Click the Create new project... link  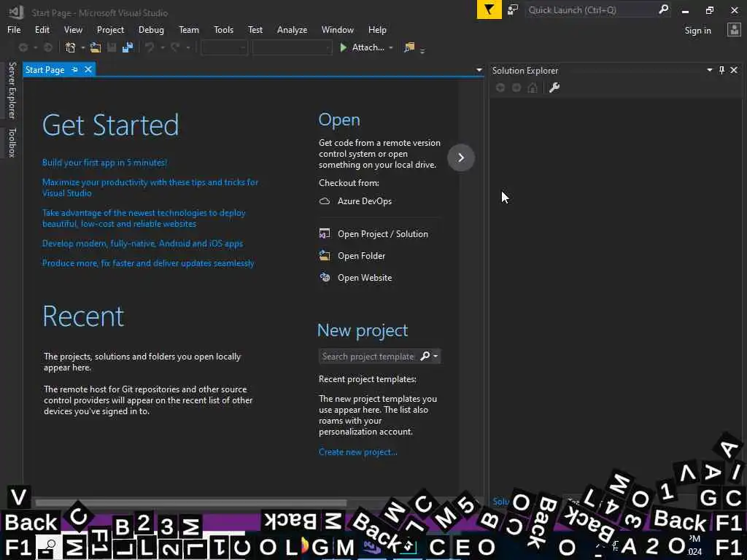click(x=357, y=452)
